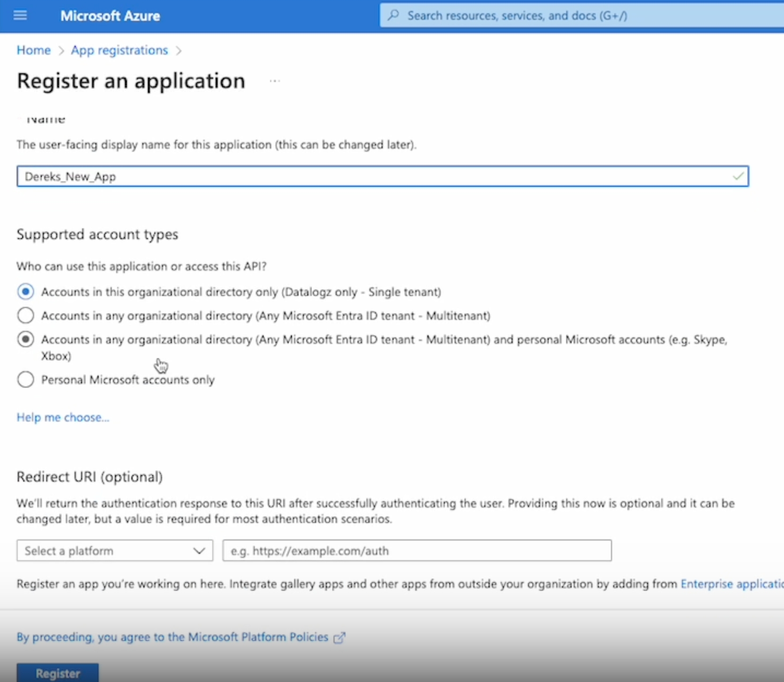Open the portal hamburger menu
784x682 pixels.
pyautogui.click(x=20, y=16)
